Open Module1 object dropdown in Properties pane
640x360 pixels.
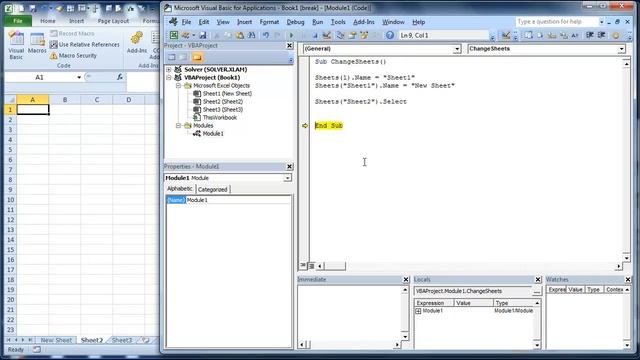coord(288,178)
